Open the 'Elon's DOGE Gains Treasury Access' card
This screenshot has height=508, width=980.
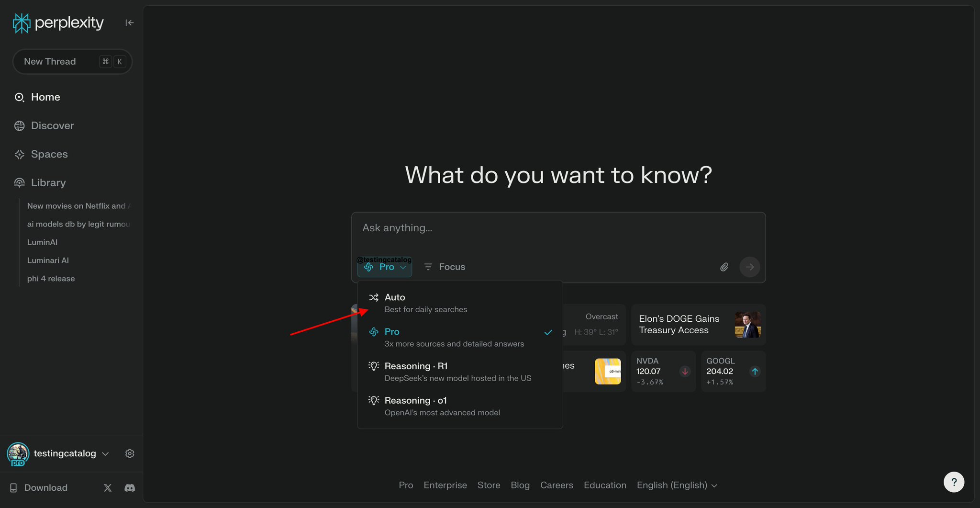698,325
